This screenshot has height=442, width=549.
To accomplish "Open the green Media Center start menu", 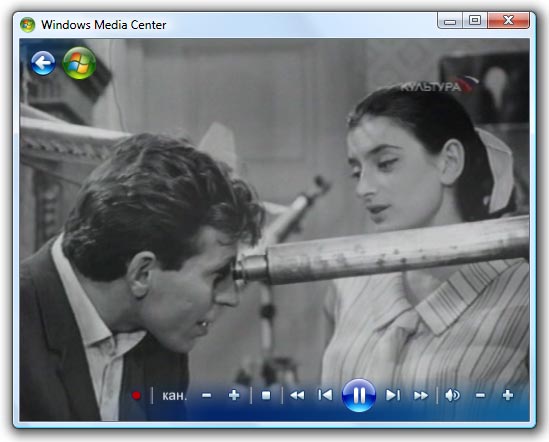I will pyautogui.click(x=79, y=63).
